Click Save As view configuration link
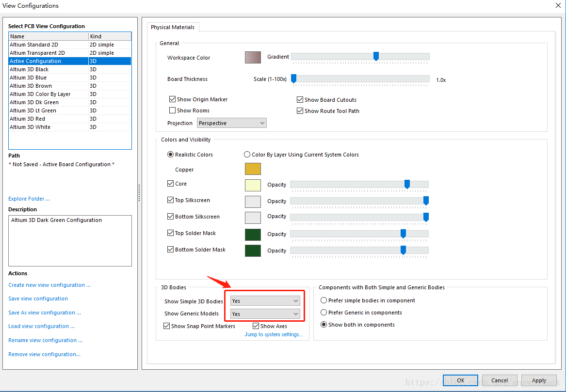 [x=45, y=313]
